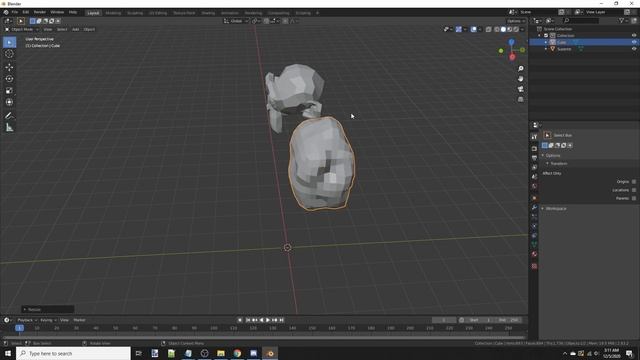Toggle show gizmo button

click(459, 29)
